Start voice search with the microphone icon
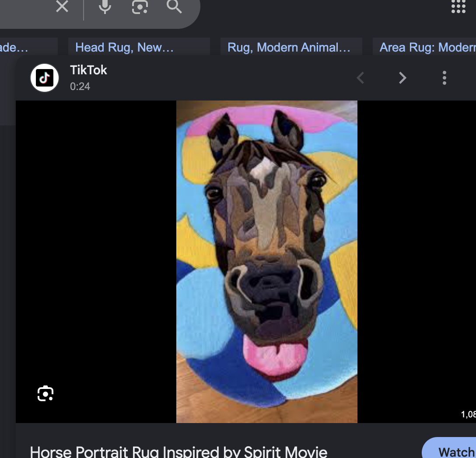This screenshot has height=458, width=476. [x=105, y=7]
